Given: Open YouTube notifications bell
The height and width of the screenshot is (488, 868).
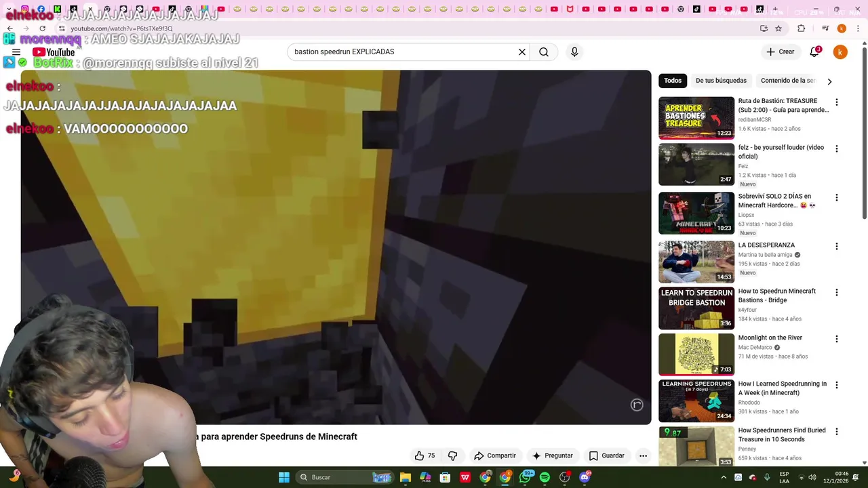Looking at the screenshot, I should (x=814, y=52).
